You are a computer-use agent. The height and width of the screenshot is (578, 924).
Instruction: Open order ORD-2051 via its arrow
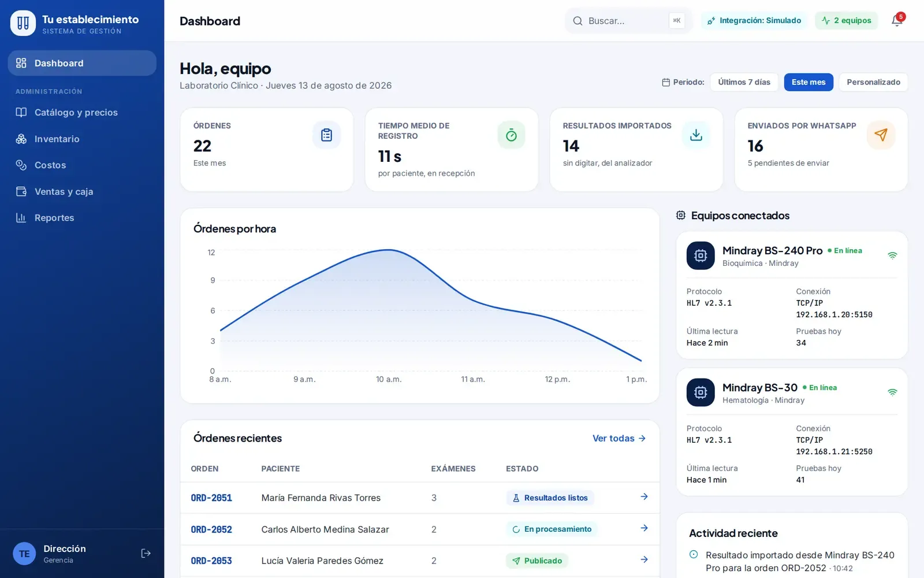pos(644,497)
